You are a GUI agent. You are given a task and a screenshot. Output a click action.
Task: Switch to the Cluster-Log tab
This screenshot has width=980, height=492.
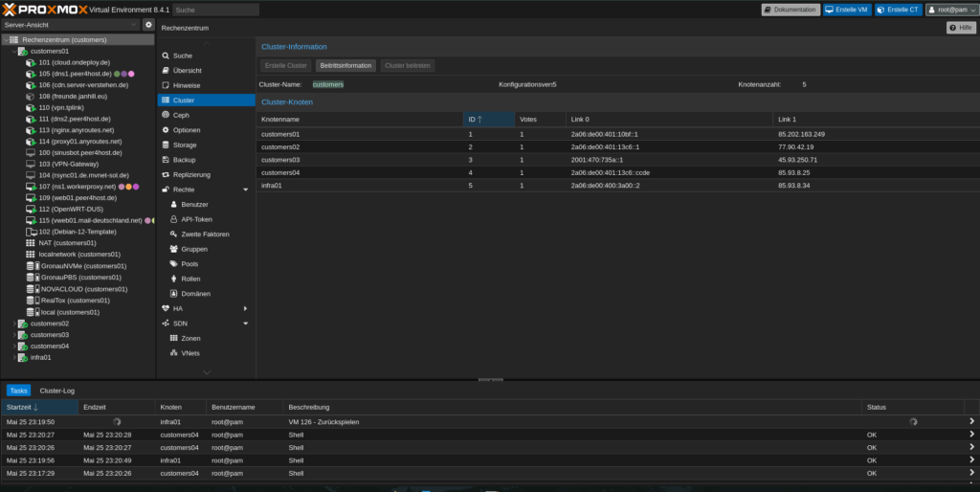click(56, 391)
